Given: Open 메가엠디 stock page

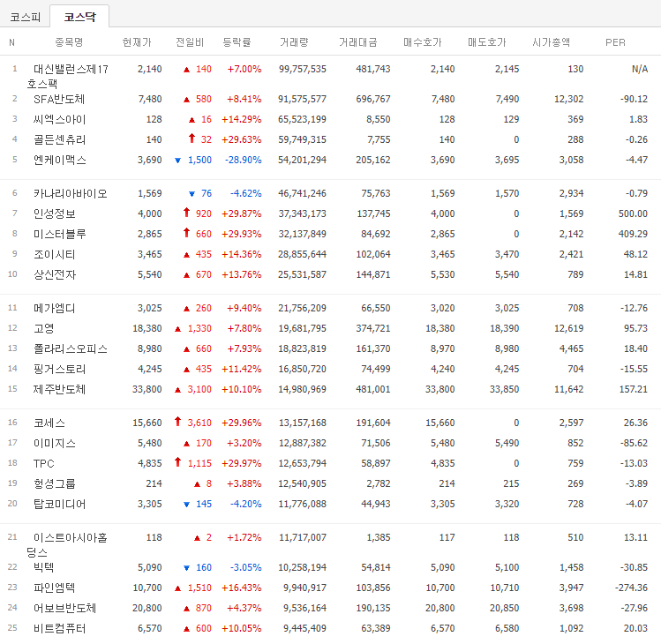Looking at the screenshot, I should [x=55, y=308].
